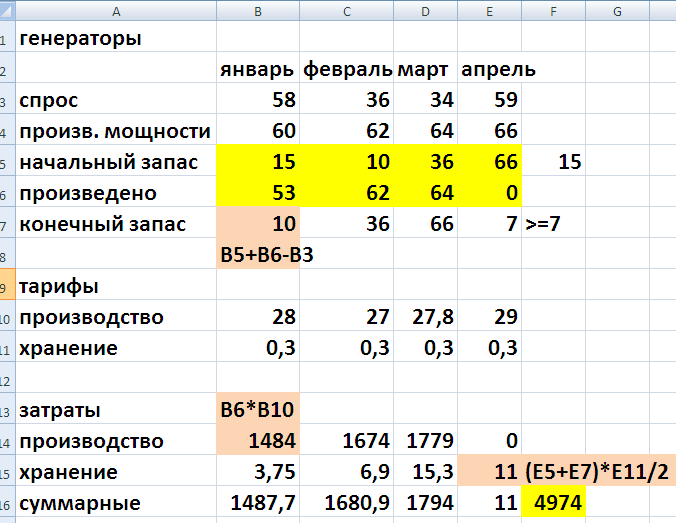Select the 'спрос' label cell
The width and height of the screenshot is (676, 523).
(x=116, y=100)
